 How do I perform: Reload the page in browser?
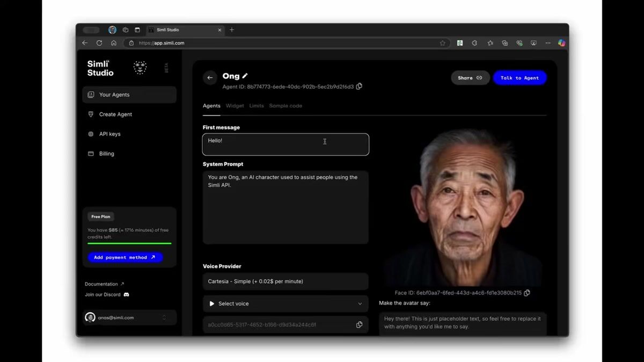click(x=99, y=43)
